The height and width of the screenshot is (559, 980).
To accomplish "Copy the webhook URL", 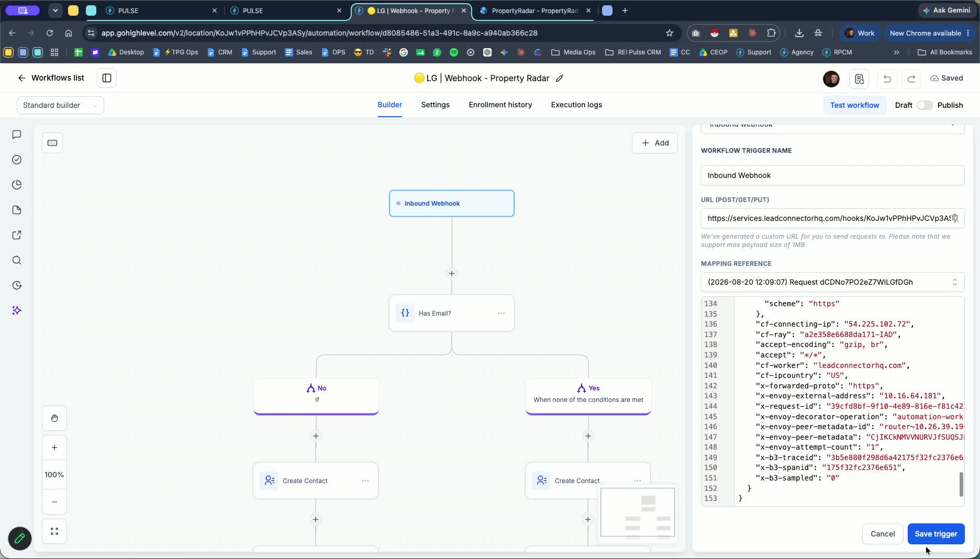I will click(x=955, y=218).
